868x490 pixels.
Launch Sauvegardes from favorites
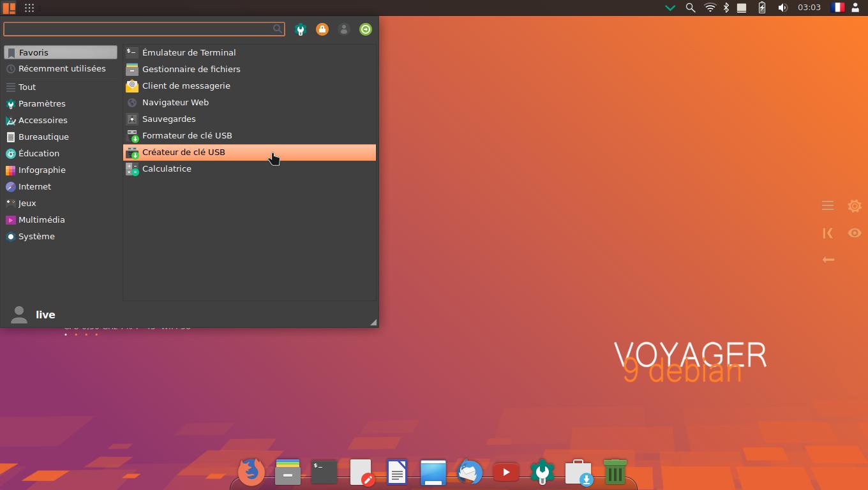250,119
